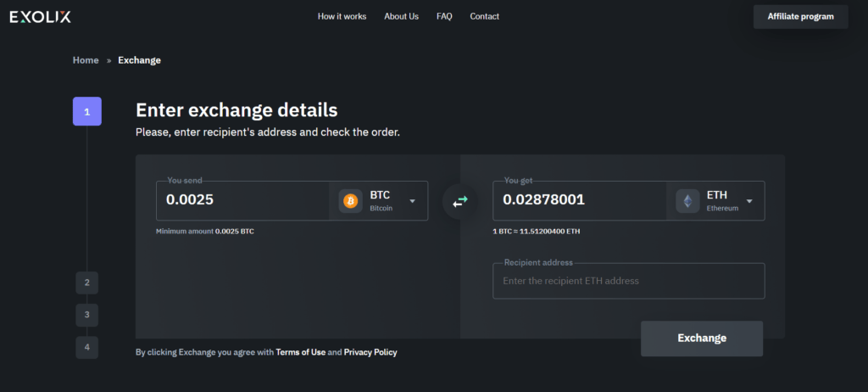The width and height of the screenshot is (868, 392).
Task: Click the Exolix logo
Action: click(41, 17)
